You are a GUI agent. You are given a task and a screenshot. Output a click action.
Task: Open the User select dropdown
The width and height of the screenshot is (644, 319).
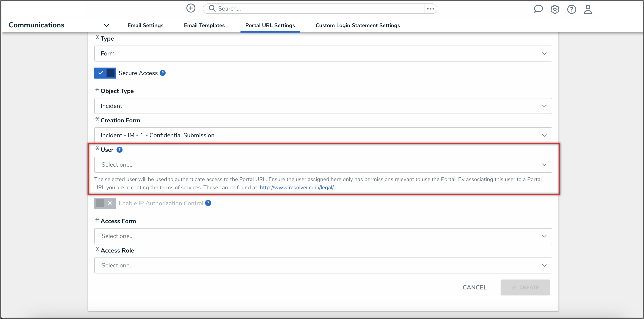(323, 165)
